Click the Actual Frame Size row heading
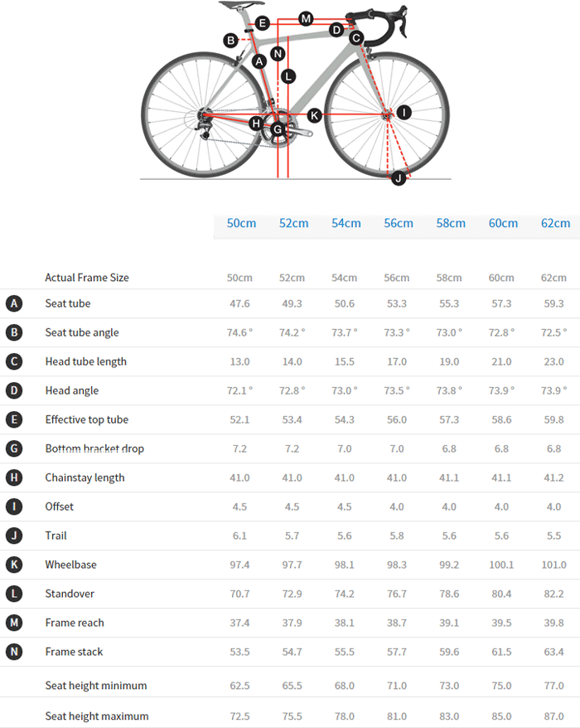The height and width of the screenshot is (728, 580). tap(87, 278)
